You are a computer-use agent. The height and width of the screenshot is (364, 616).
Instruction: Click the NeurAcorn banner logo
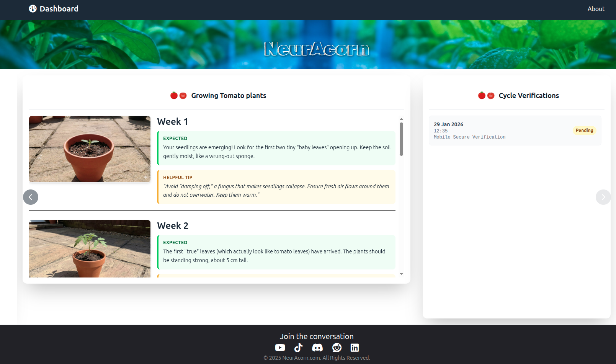click(316, 49)
